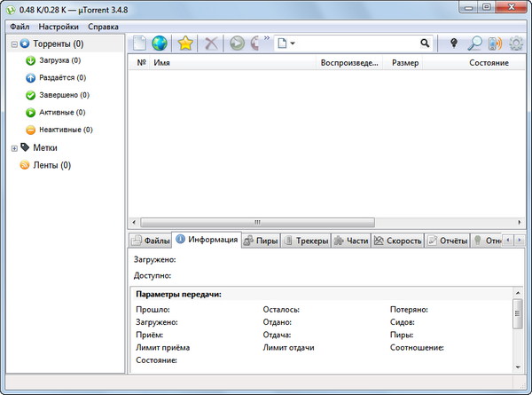
Task: Switch to the Пиры tab
Action: click(261, 241)
